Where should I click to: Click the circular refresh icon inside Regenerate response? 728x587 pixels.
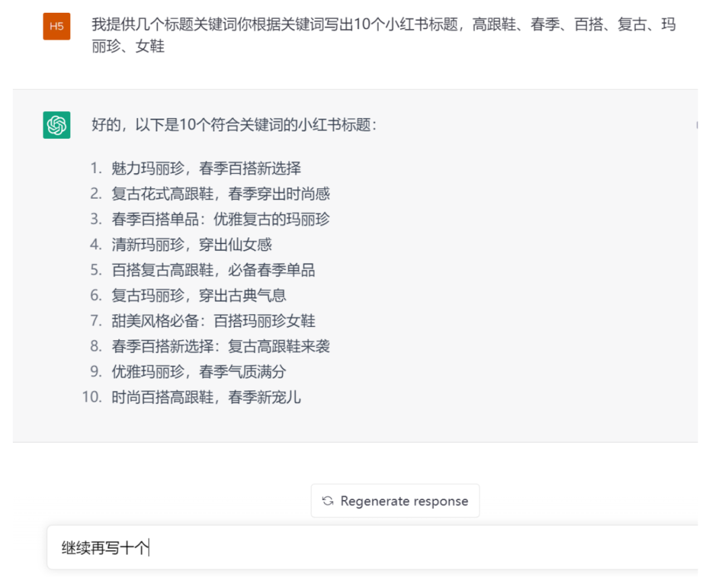(328, 501)
